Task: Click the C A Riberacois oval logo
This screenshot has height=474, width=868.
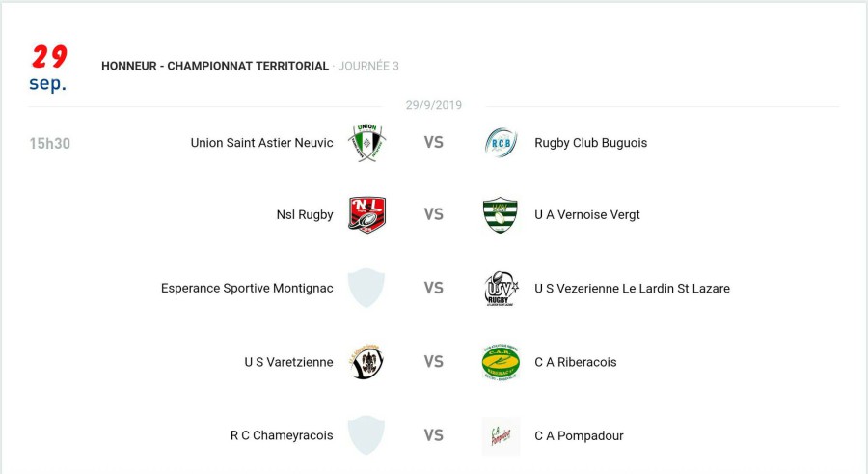Action: [x=501, y=362]
